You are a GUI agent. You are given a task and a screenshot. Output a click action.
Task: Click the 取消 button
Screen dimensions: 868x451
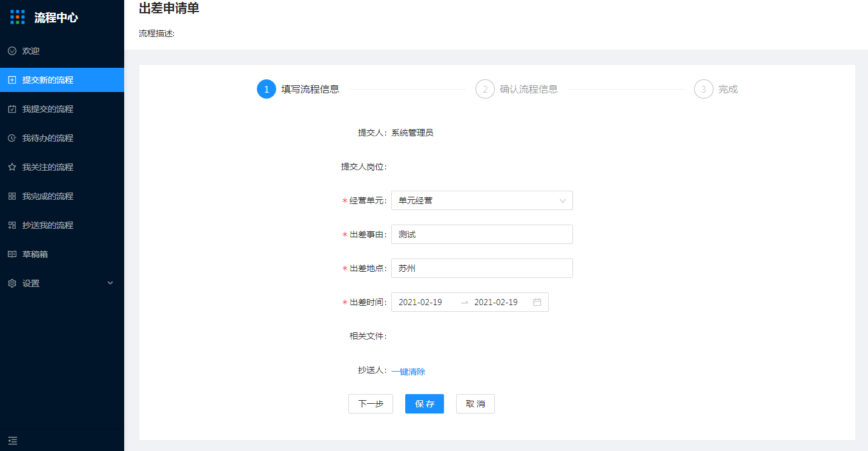click(x=475, y=404)
